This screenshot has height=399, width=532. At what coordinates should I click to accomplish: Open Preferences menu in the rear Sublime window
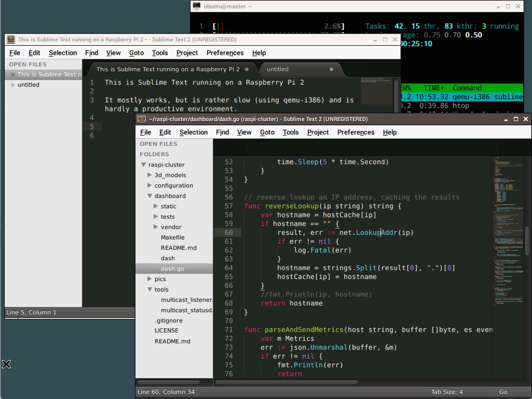(225, 53)
